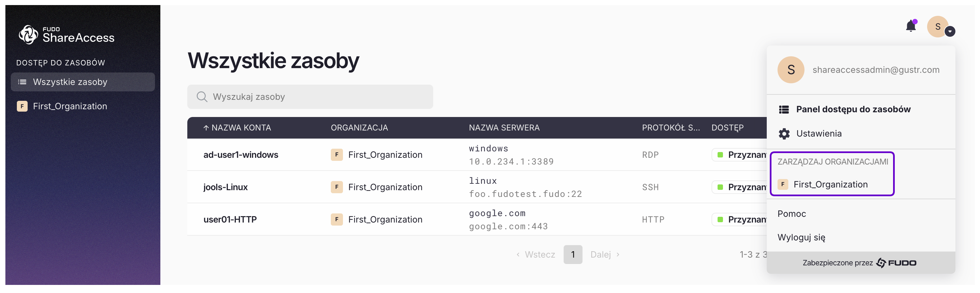
Task: Click the magnifier icon in the search field
Action: 202,97
